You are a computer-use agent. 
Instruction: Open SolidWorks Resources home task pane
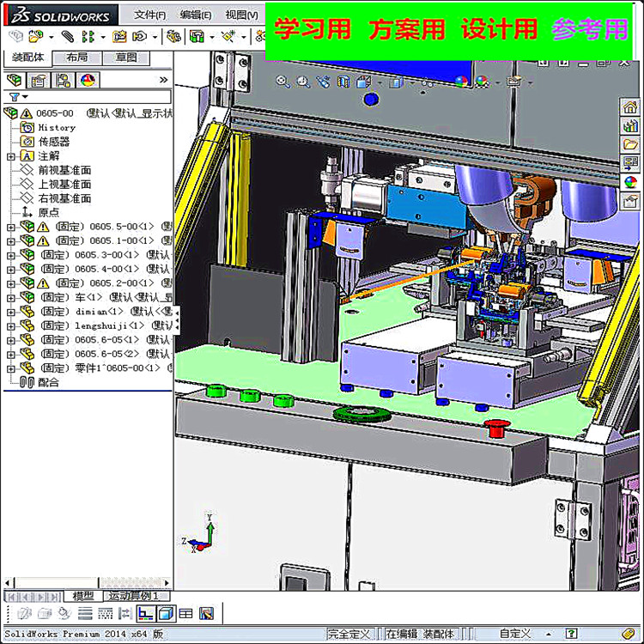630,106
